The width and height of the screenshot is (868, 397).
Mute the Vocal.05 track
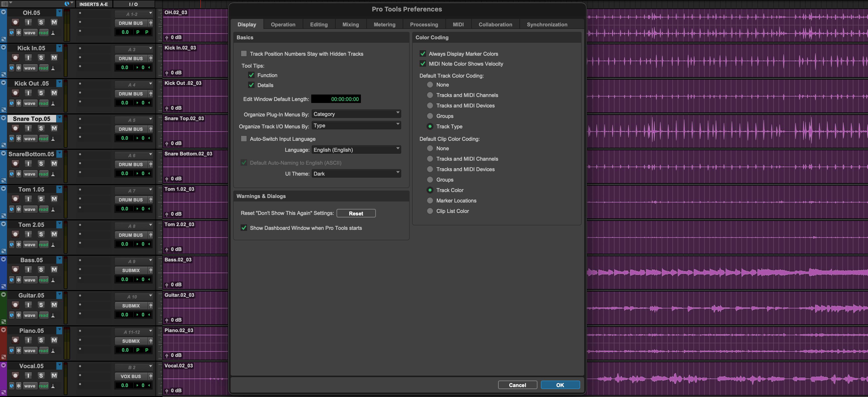[54, 375]
